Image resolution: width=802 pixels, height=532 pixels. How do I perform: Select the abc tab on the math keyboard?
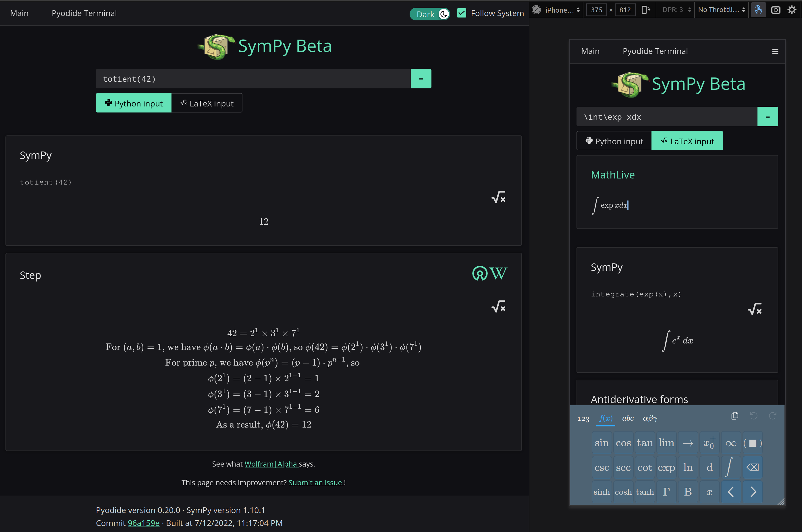pos(627,418)
